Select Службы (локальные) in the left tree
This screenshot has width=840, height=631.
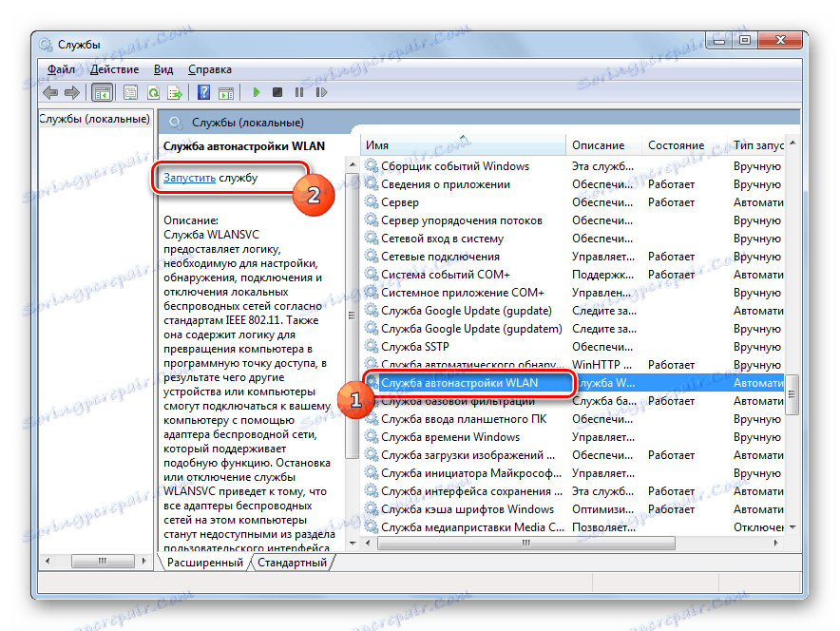tap(95, 119)
